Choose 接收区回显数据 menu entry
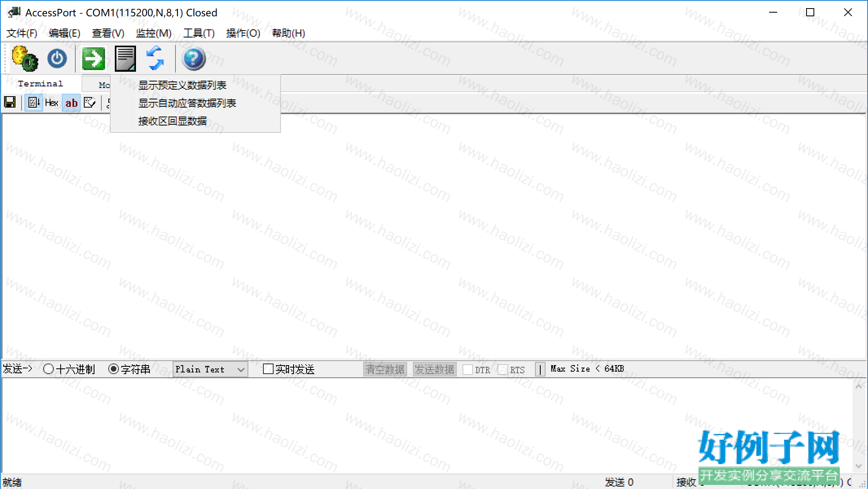This screenshot has height=489, width=868. pyautogui.click(x=195, y=121)
